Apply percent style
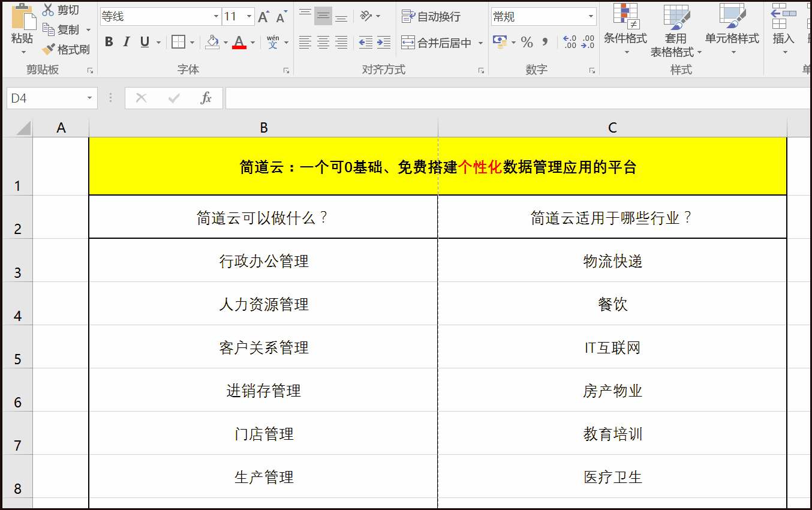The image size is (812, 510). [x=527, y=42]
